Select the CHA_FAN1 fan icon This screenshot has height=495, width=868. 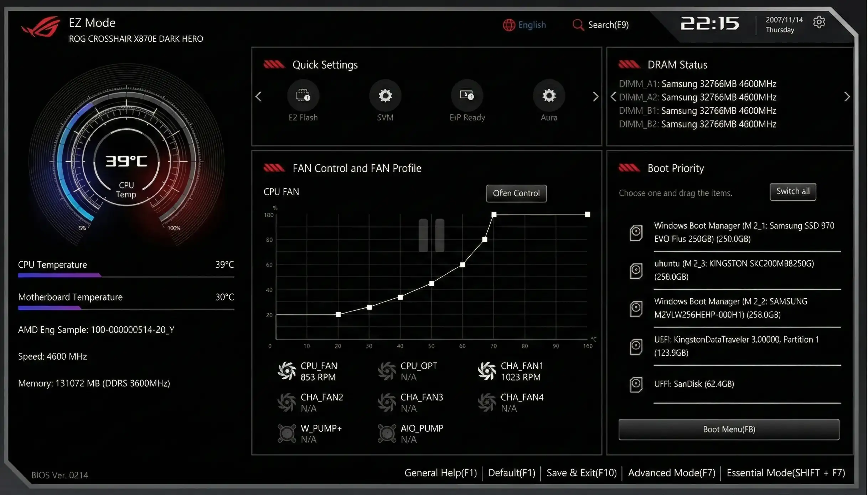(487, 371)
